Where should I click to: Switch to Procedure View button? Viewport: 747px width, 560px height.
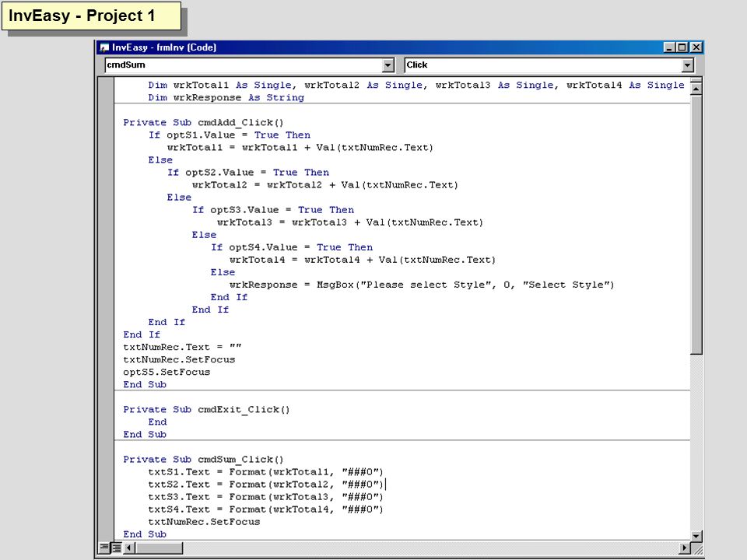click(x=103, y=548)
